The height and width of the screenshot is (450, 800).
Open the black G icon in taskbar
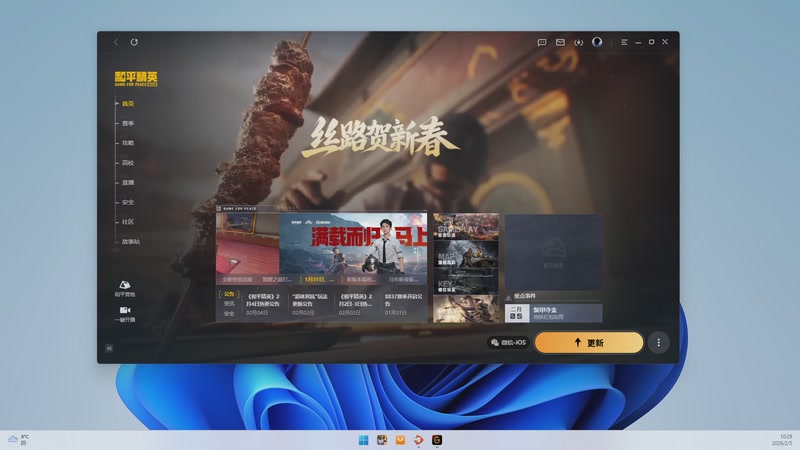pyautogui.click(x=437, y=440)
